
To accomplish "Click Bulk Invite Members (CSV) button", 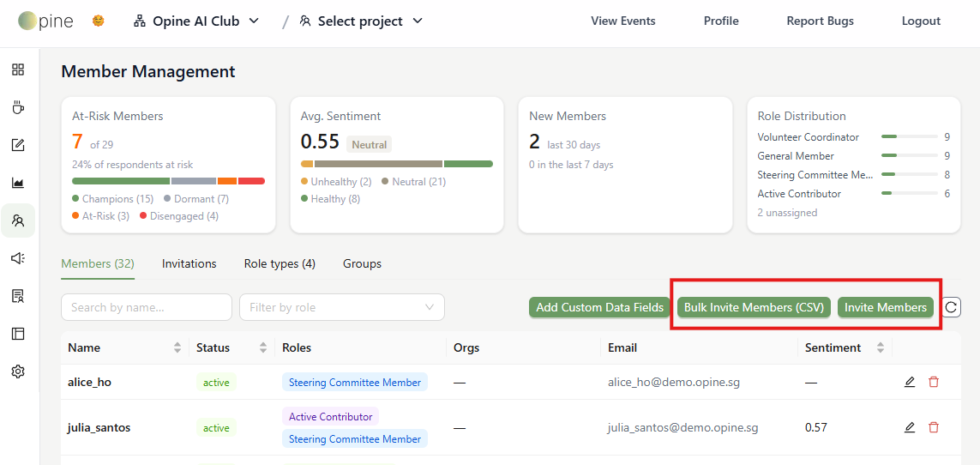I will (754, 307).
